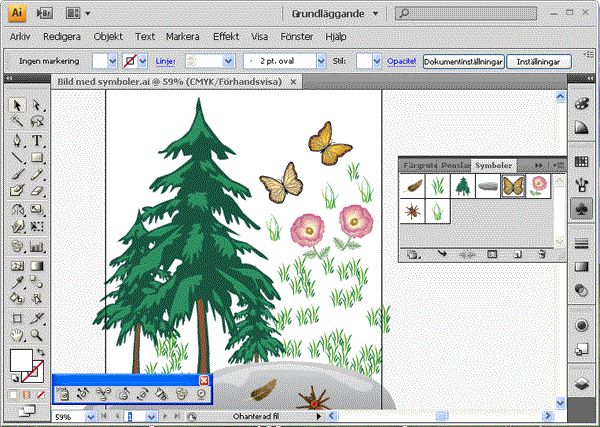Launch Adobe Bridge from the top bar
The width and height of the screenshot is (600, 427).
click(45, 14)
